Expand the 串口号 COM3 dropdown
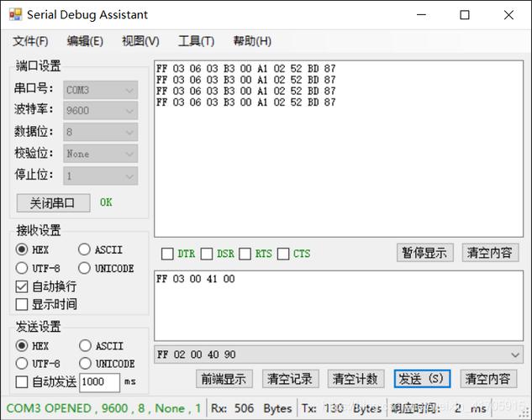This screenshot has width=532, height=420. click(100, 90)
